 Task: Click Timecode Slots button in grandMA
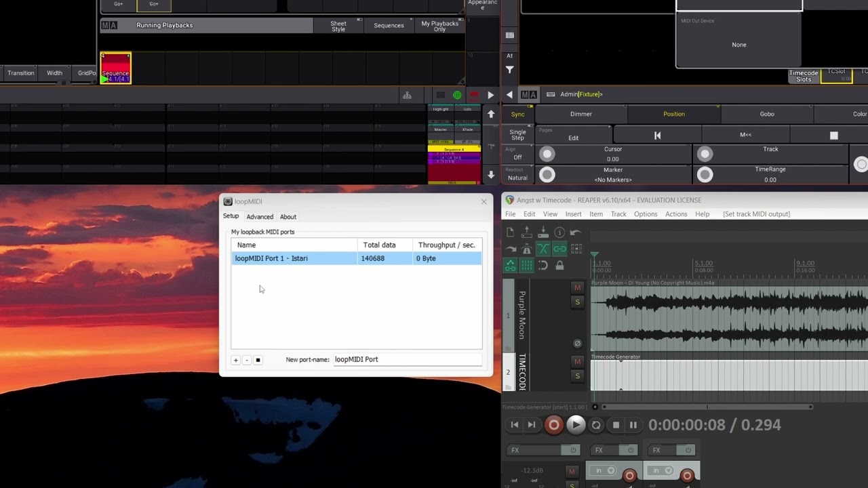point(804,76)
